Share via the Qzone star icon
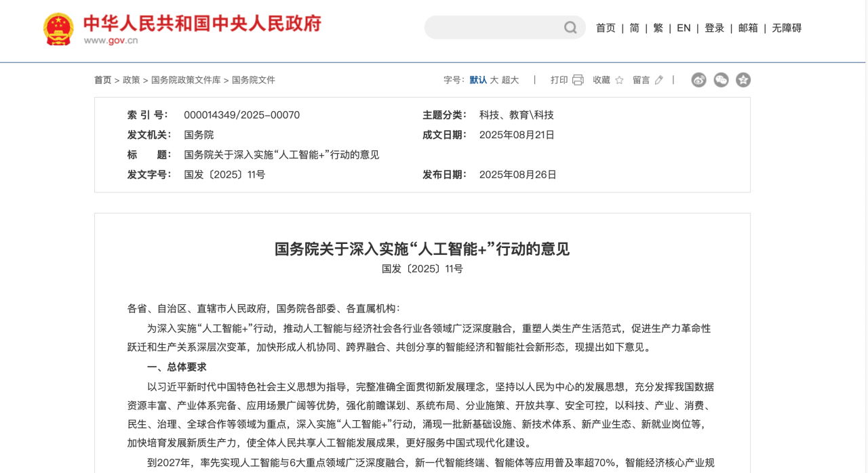The height and width of the screenshot is (473, 868). [743, 80]
